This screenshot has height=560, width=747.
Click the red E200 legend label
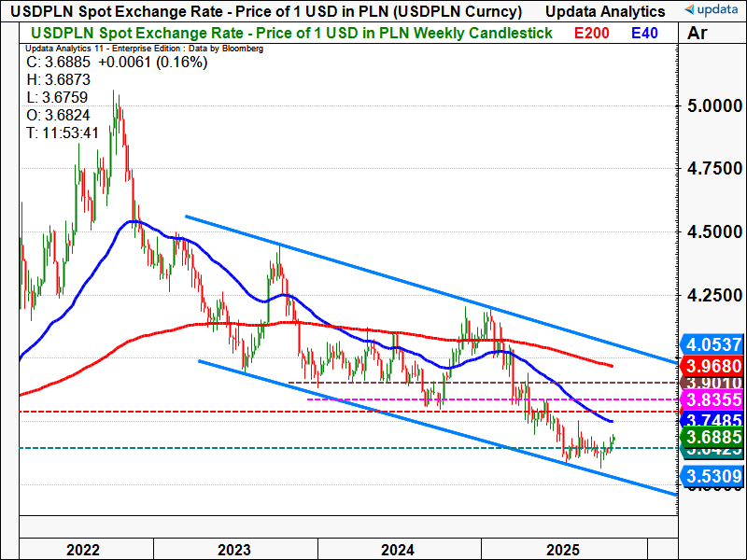(592, 33)
